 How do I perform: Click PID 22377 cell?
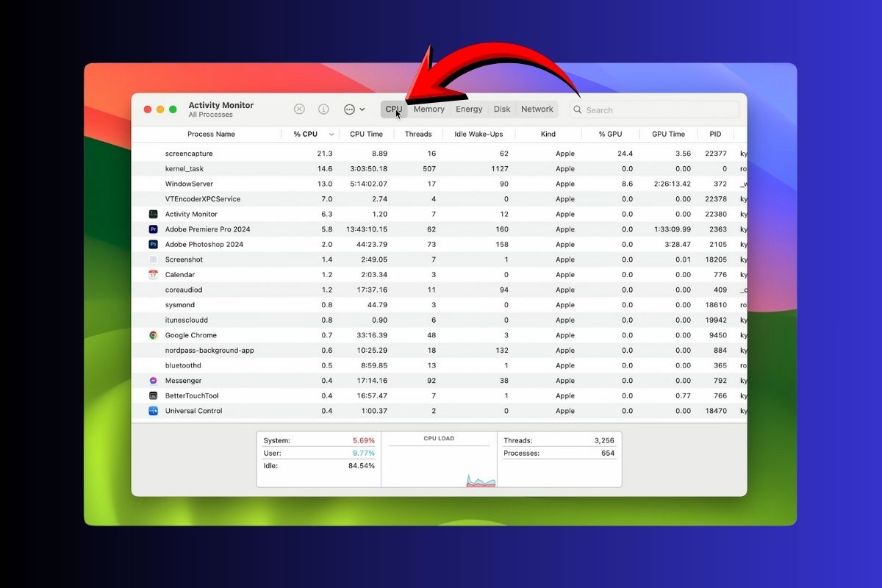715,154
